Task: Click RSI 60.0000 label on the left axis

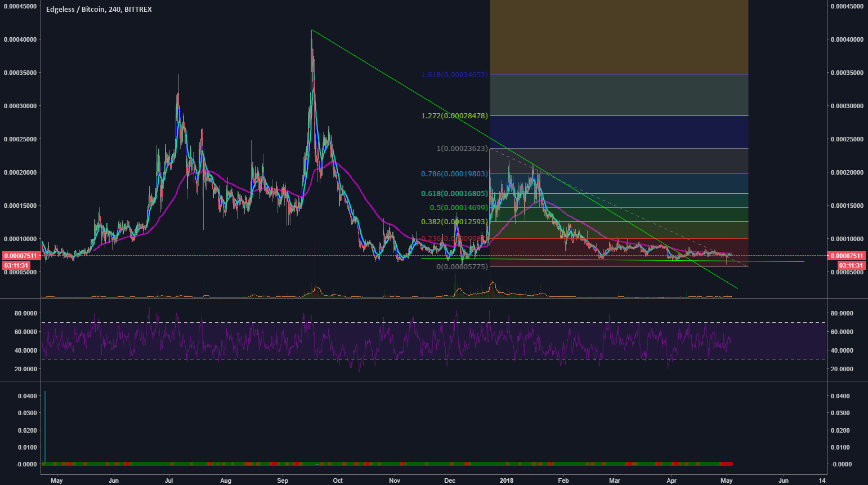Action: (x=25, y=332)
